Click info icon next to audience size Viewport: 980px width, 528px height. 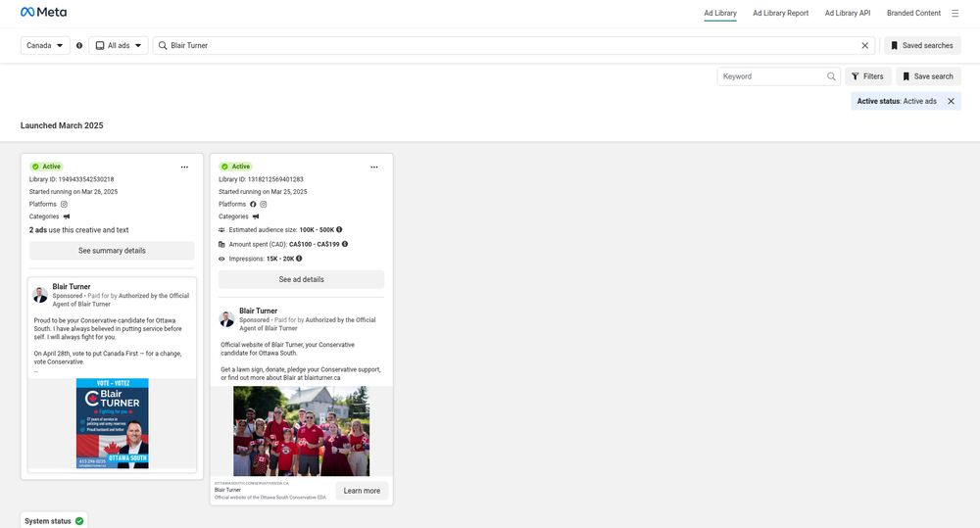339,229
